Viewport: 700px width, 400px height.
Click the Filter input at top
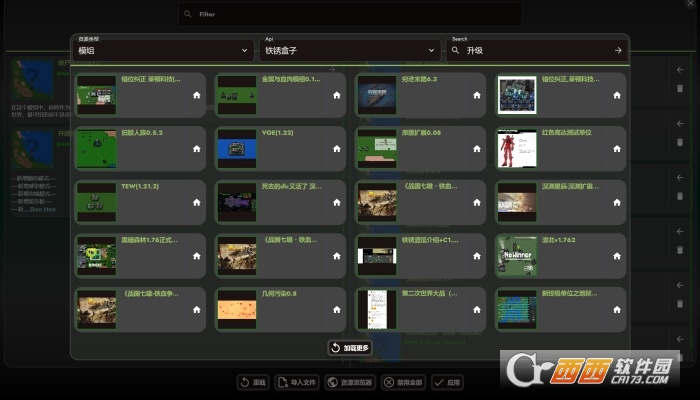click(350, 14)
